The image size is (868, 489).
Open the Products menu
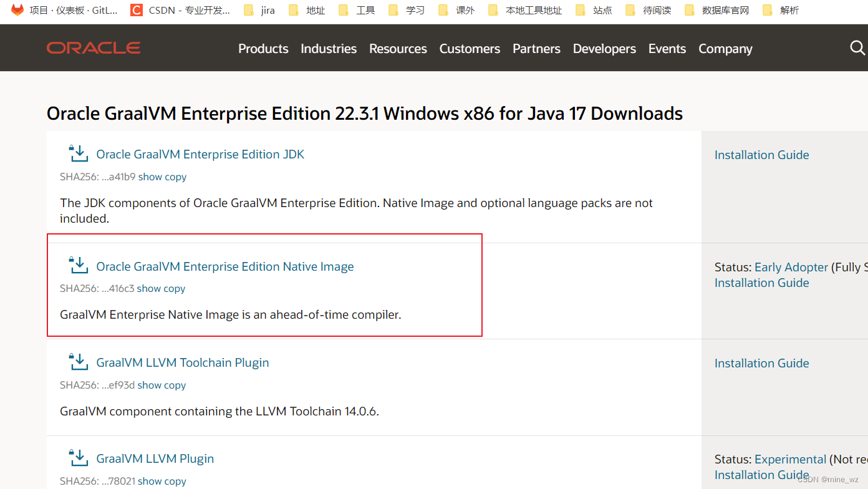click(x=263, y=48)
